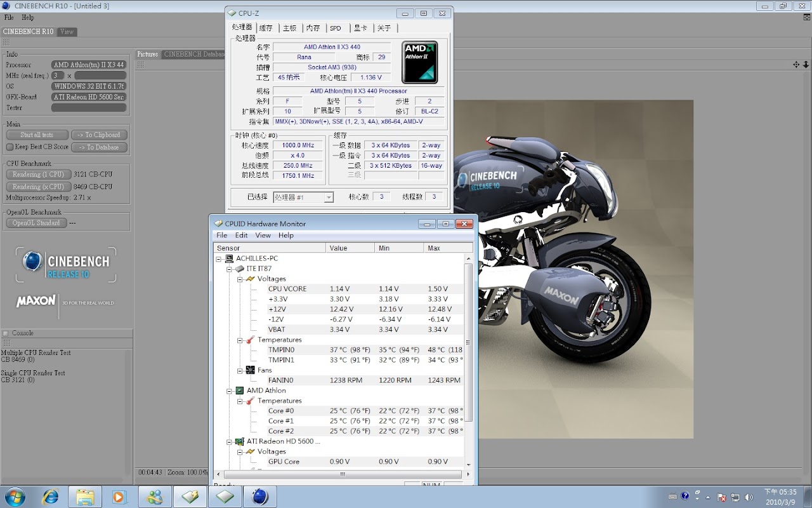The height and width of the screenshot is (508, 812).
Task: Open the View tab in CINEBENCH
Action: 67,32
